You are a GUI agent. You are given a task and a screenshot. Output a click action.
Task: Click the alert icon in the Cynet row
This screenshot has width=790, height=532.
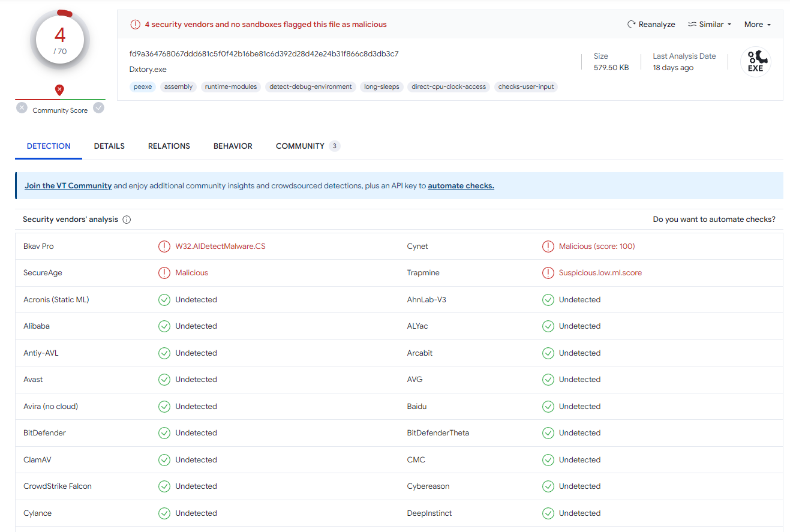[x=548, y=247]
